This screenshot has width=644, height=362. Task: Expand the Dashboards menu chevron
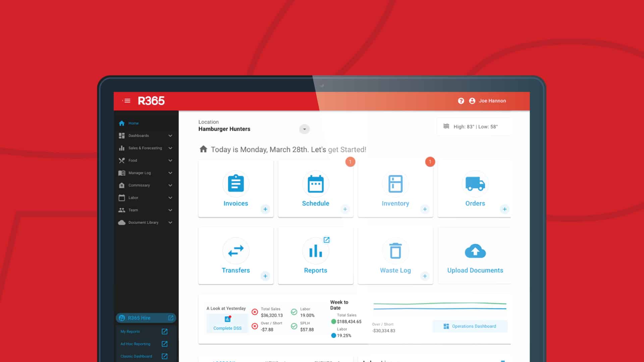(x=170, y=136)
